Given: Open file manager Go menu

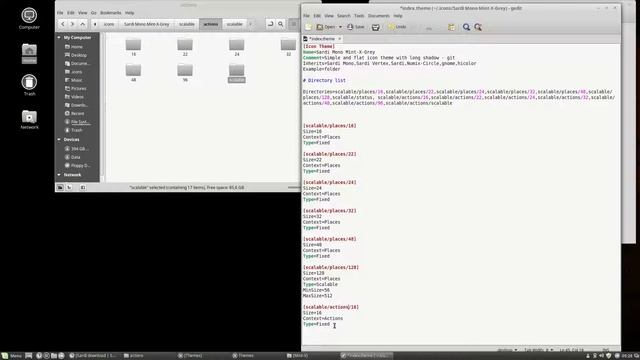Looking at the screenshot, I should coord(93,13).
